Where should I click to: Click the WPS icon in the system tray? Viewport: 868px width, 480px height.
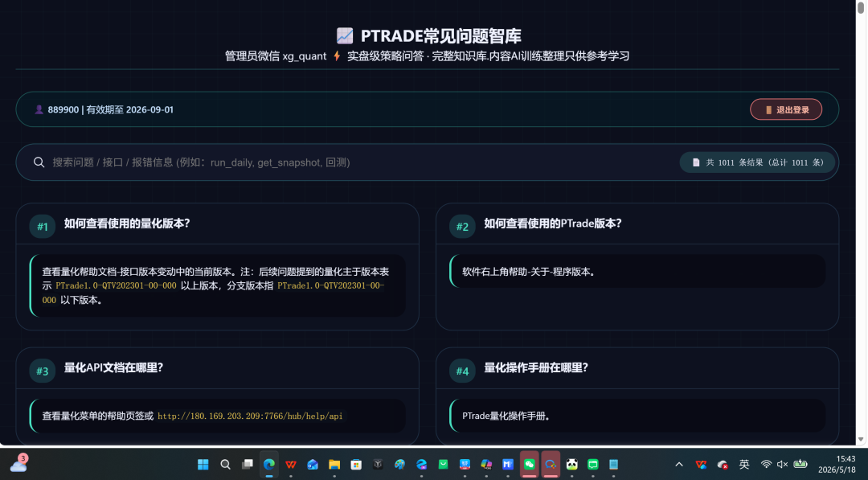tap(701, 465)
